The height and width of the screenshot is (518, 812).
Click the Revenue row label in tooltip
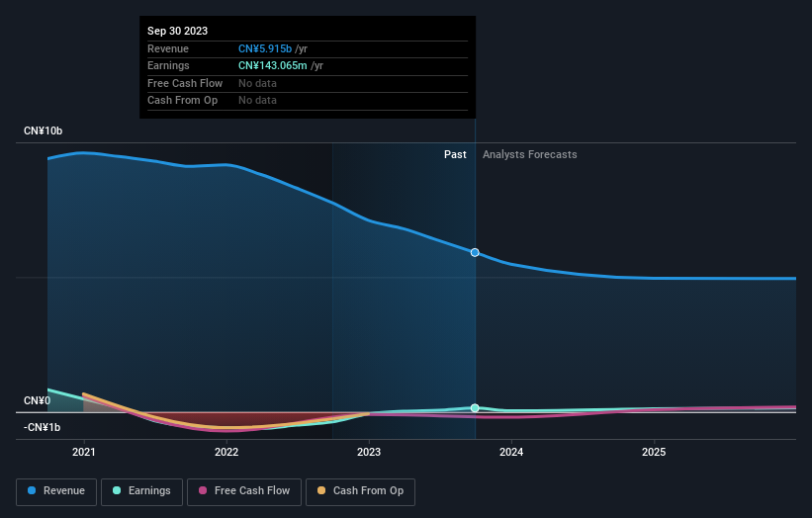[x=168, y=48]
